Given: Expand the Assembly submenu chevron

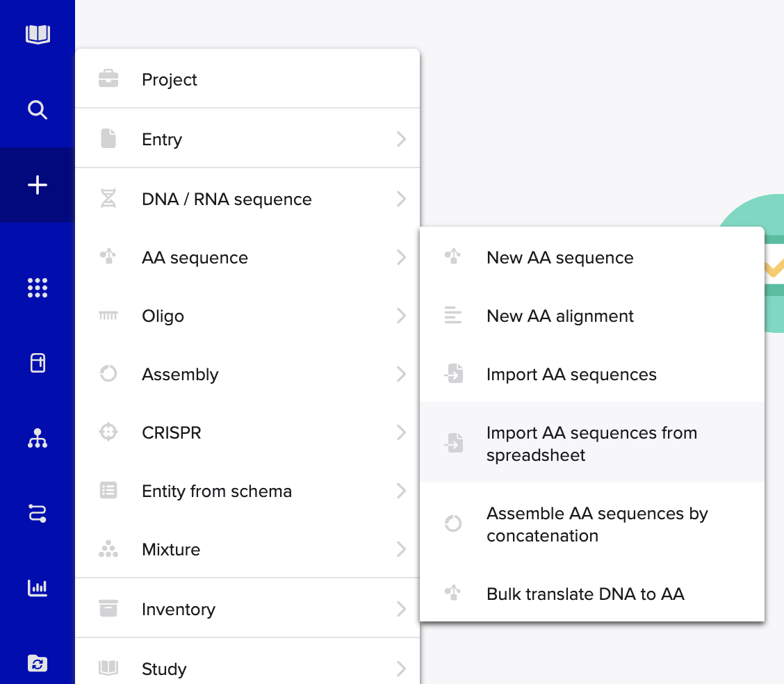Looking at the screenshot, I should click(401, 374).
